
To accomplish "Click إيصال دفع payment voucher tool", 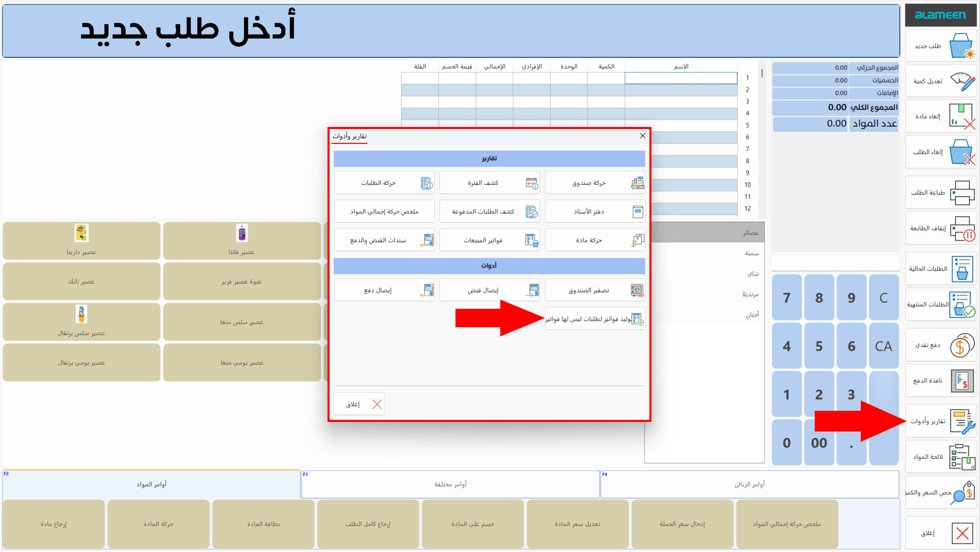I will click(x=384, y=290).
